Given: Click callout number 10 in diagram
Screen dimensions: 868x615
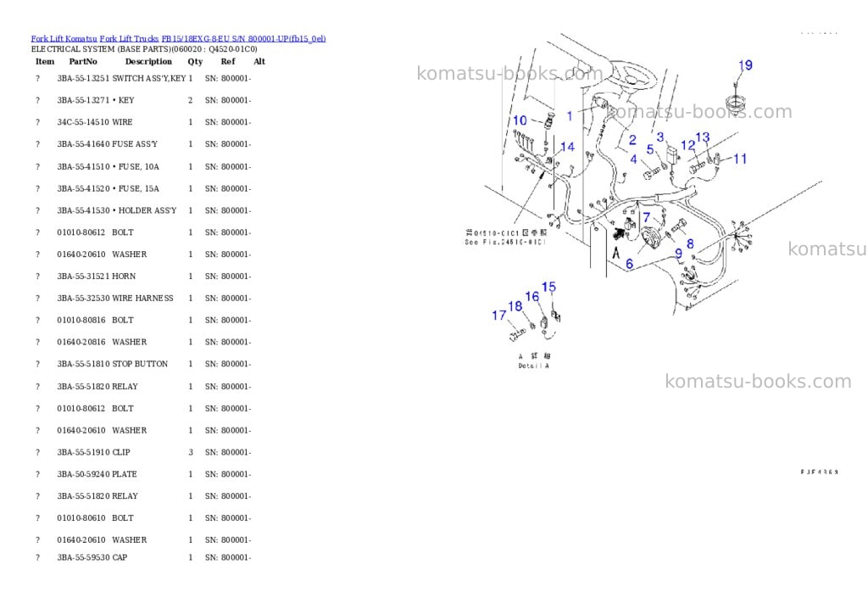Looking at the screenshot, I should pos(520,120).
